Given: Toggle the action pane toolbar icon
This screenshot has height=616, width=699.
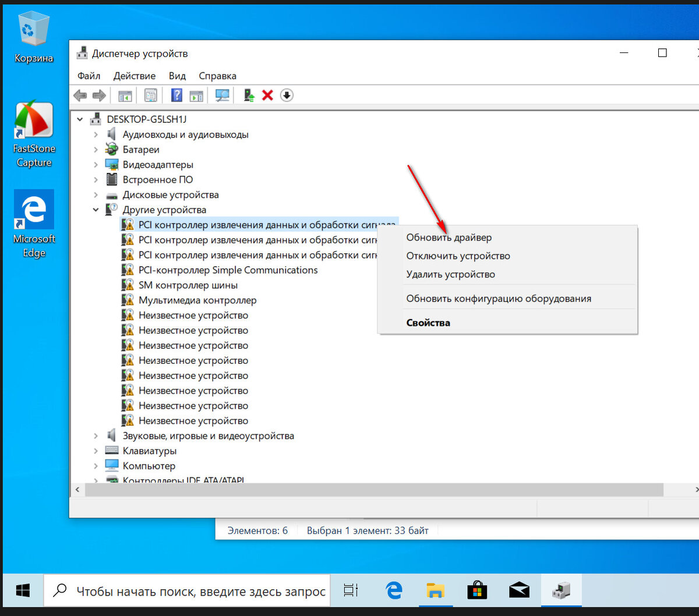Looking at the screenshot, I should tap(196, 95).
